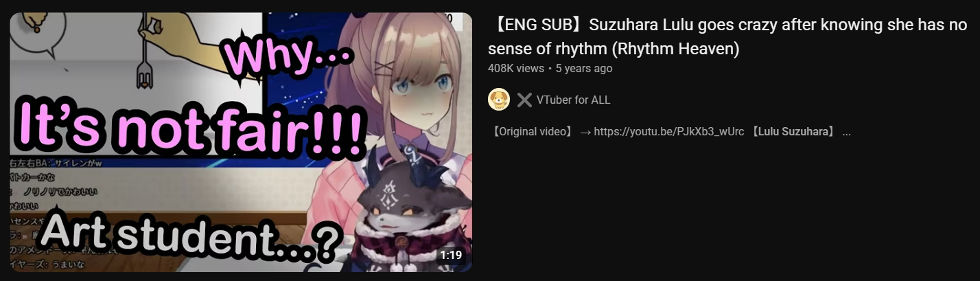Open the Suzuhara Lulu Rhythm Heaven video title
The height and width of the screenshot is (281, 980).
tap(727, 38)
